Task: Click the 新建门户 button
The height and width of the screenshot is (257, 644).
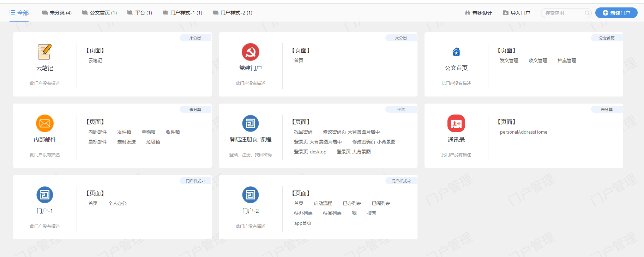Action: point(616,13)
